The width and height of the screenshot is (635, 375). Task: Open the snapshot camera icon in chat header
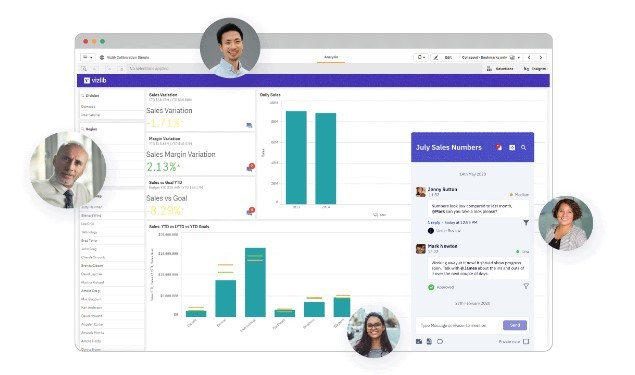click(x=512, y=148)
